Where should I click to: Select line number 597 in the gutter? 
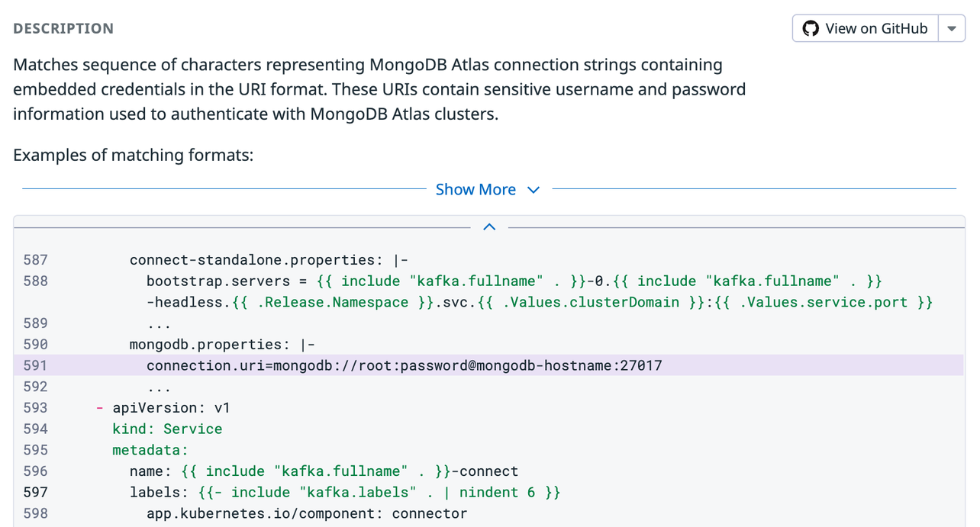(35, 492)
